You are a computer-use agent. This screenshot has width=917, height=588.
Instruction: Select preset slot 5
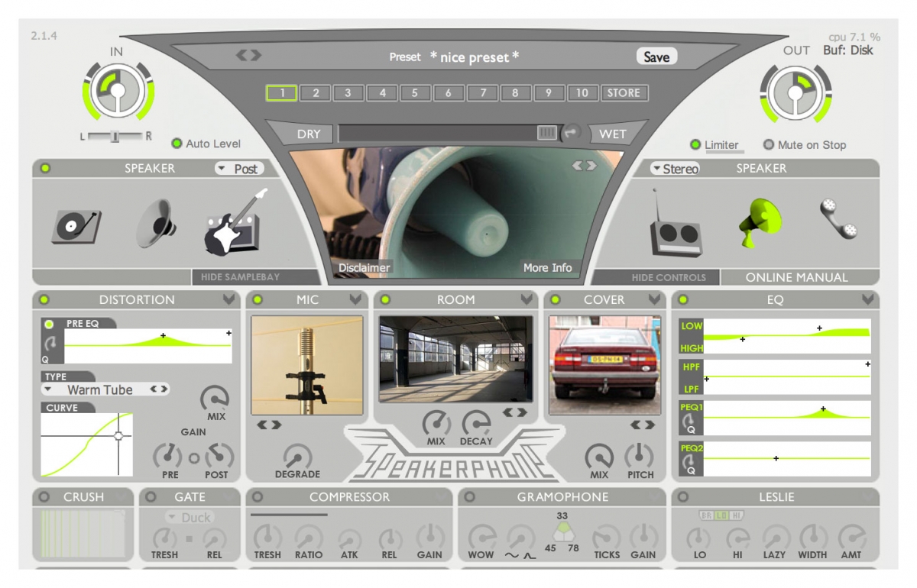(415, 93)
